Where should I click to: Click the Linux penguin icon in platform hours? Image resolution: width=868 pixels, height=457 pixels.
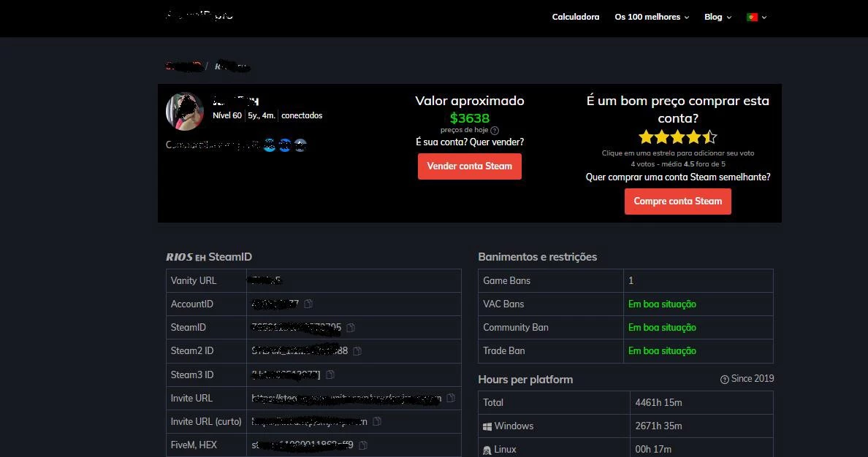point(487,450)
